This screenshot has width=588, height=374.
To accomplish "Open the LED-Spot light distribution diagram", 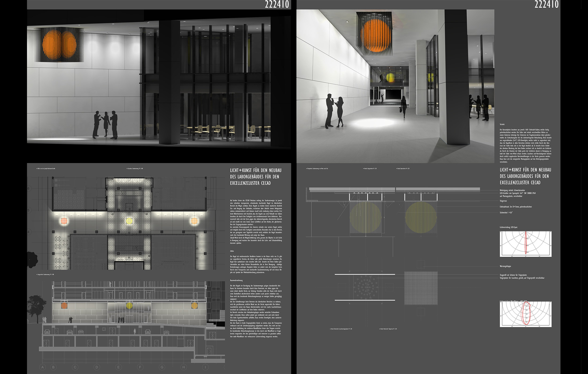I will tap(525, 244).
